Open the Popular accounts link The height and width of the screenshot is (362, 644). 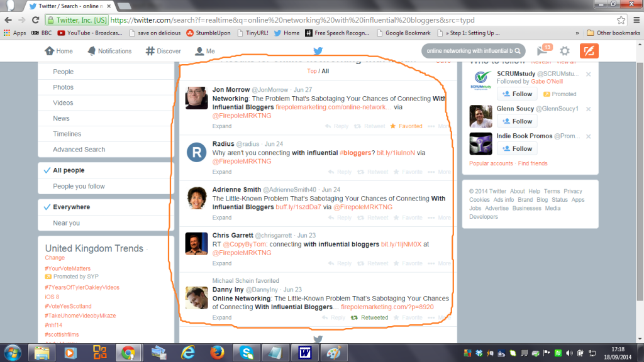point(491,163)
